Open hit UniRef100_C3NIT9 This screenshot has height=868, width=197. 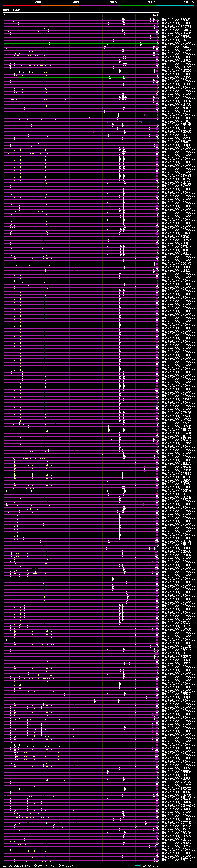tap(177, 40)
